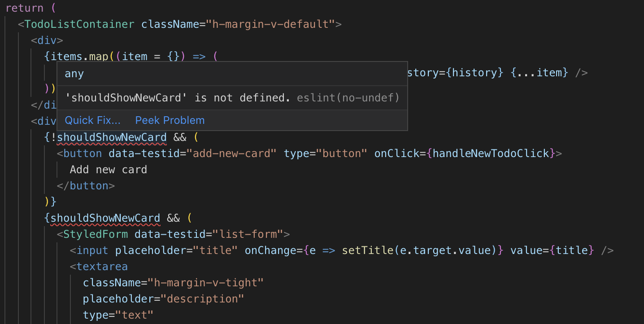Click the "description" placeholder string
644x324 pixels.
pos(202,299)
